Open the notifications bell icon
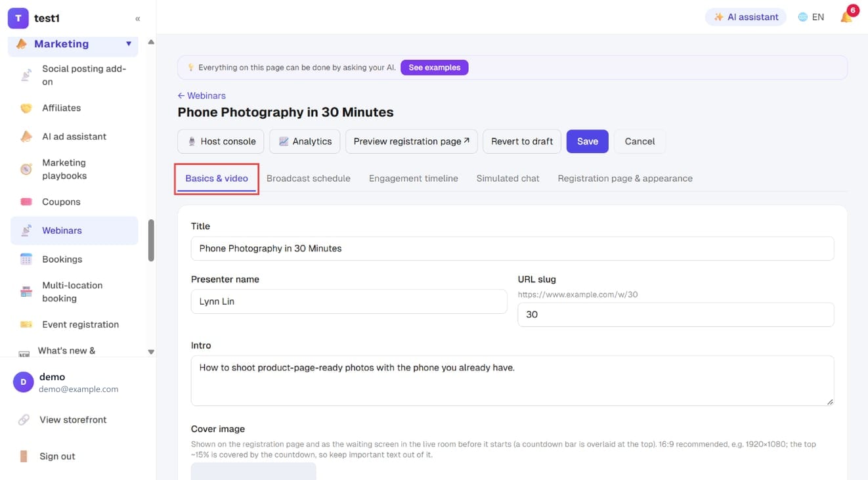Viewport: 868px width, 480px height. click(x=846, y=17)
